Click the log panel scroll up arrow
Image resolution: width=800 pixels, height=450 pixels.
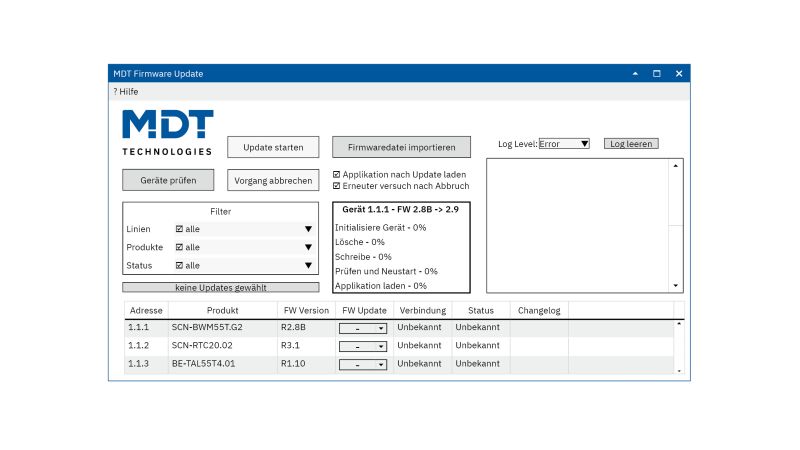click(676, 166)
